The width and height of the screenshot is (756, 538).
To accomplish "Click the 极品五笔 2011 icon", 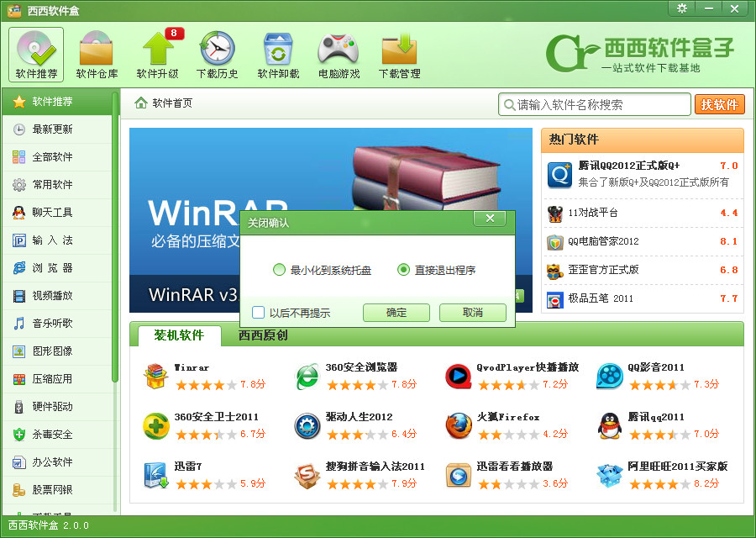I will click(555, 299).
